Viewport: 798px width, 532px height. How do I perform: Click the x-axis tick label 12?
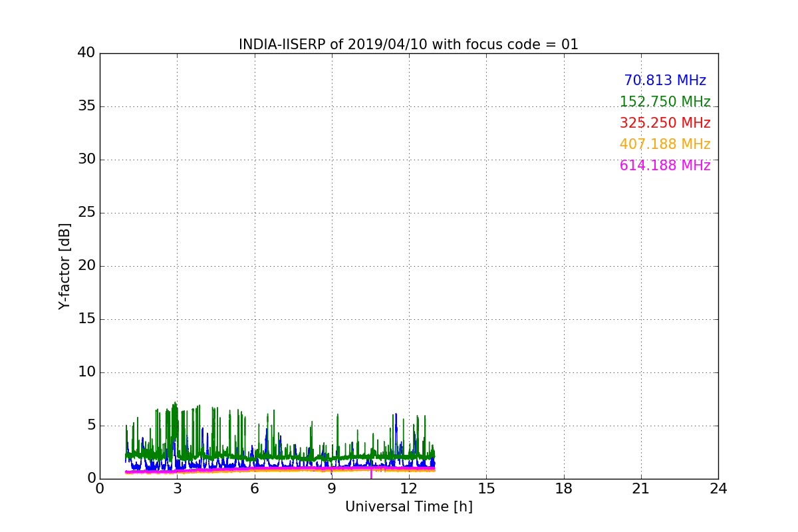(409, 488)
